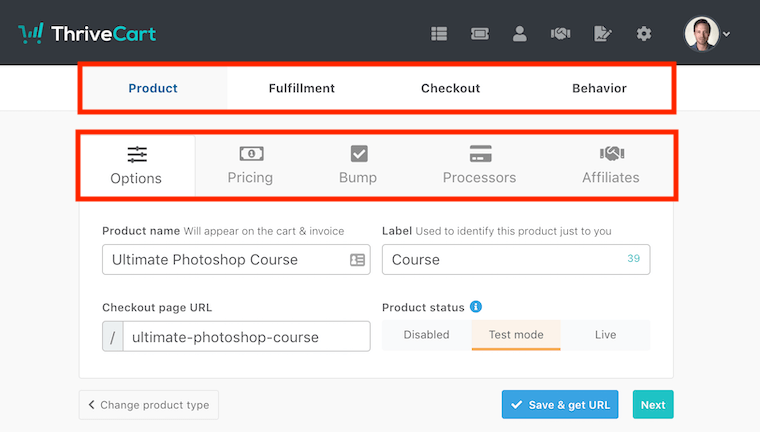760x432 pixels.
Task: Click the Label input field
Action: click(x=516, y=259)
